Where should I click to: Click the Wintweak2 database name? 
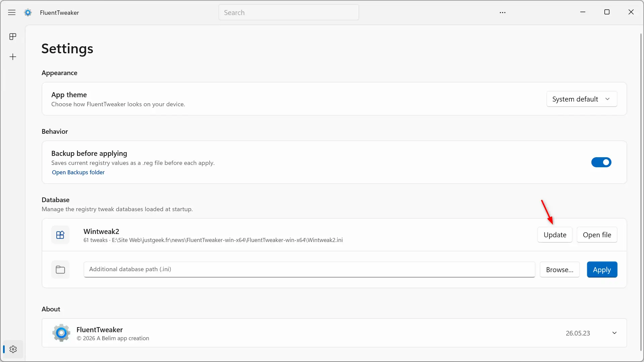tap(101, 231)
